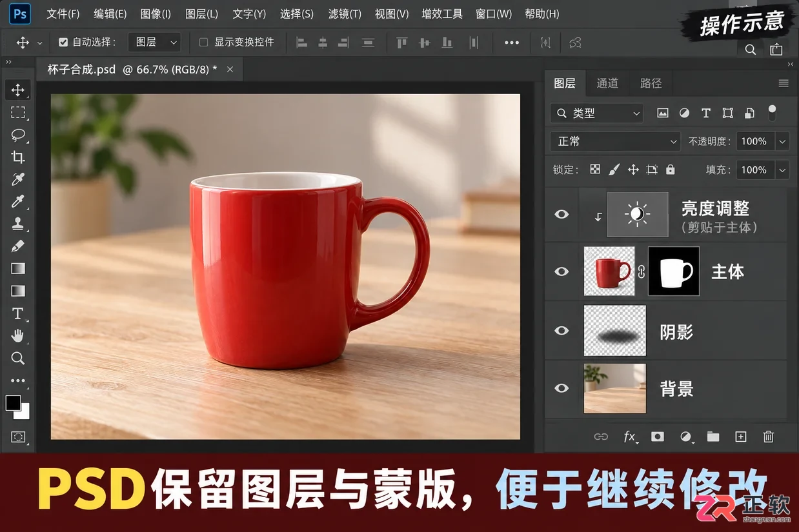Click the Delete layer trash icon
799x532 pixels.
click(x=768, y=437)
